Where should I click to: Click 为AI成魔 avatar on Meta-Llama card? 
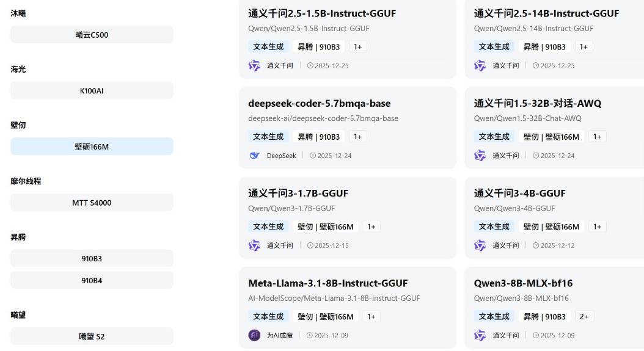254,335
